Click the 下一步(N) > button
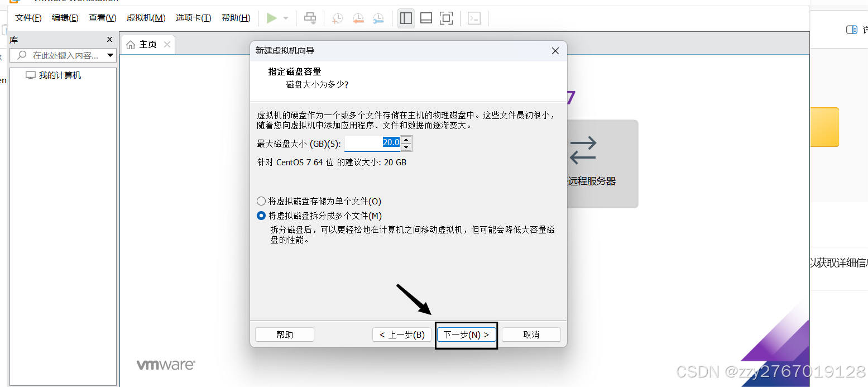 coord(466,335)
